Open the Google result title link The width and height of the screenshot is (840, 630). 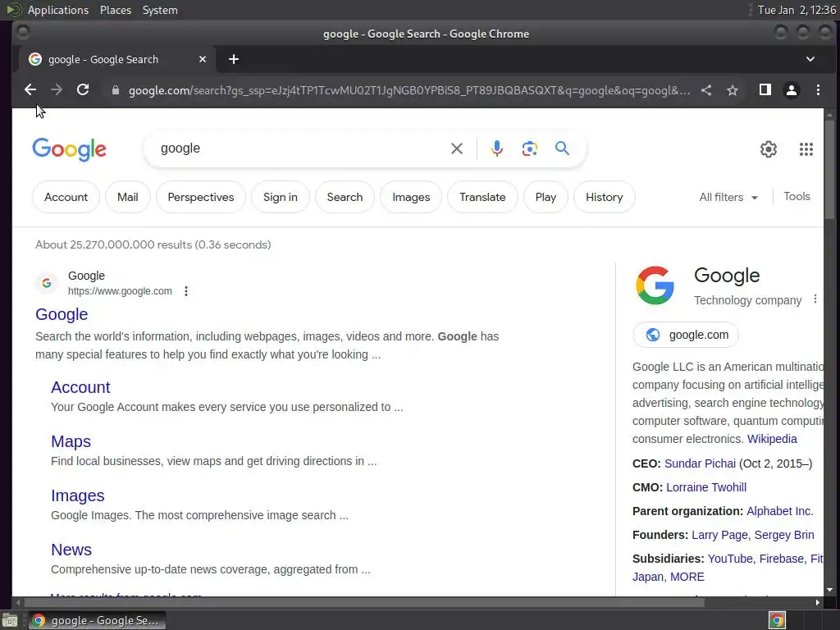[x=62, y=314]
